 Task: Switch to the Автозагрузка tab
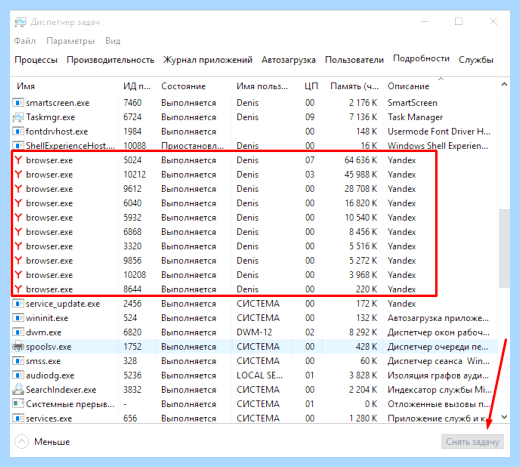tap(288, 60)
